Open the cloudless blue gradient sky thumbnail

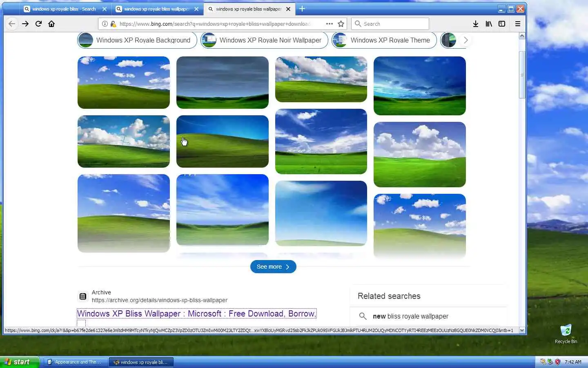(321, 213)
